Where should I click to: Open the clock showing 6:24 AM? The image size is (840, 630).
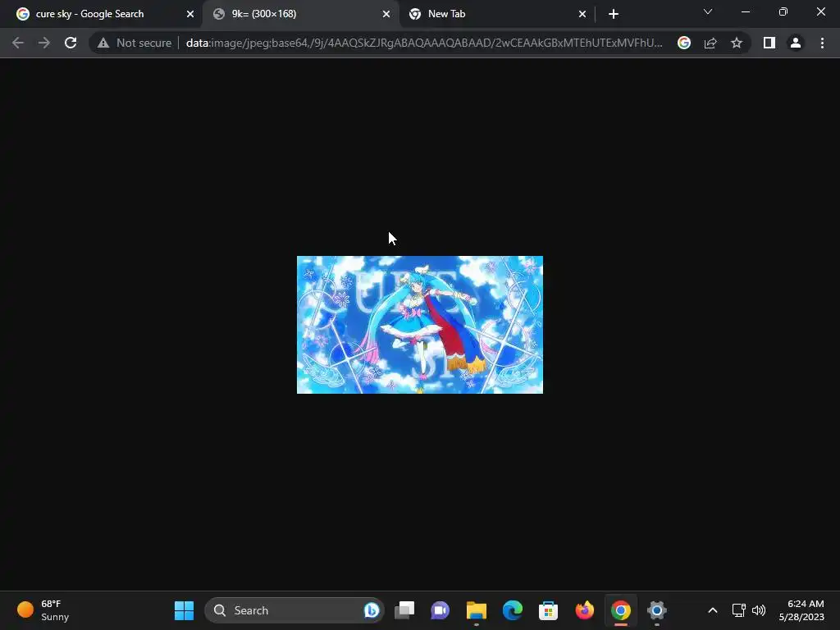click(801, 610)
